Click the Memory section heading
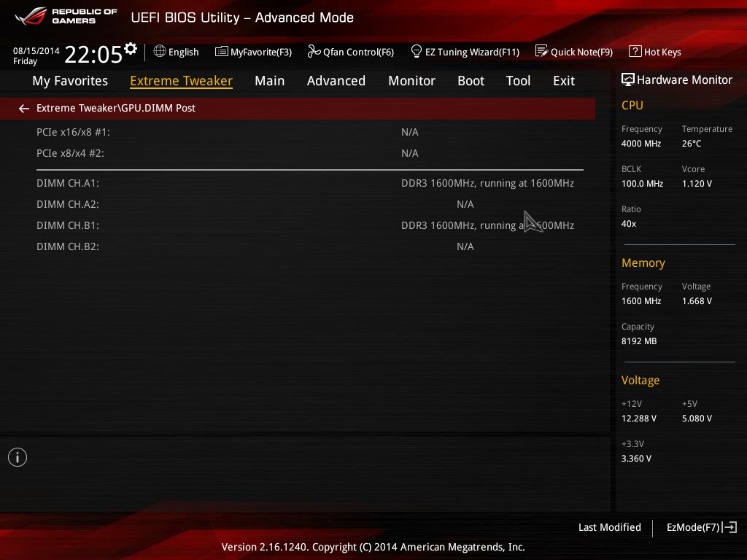 643,262
